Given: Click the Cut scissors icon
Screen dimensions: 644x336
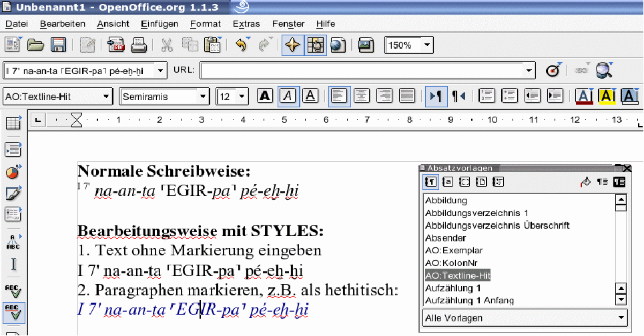Looking at the screenshot, I should coord(167,45).
